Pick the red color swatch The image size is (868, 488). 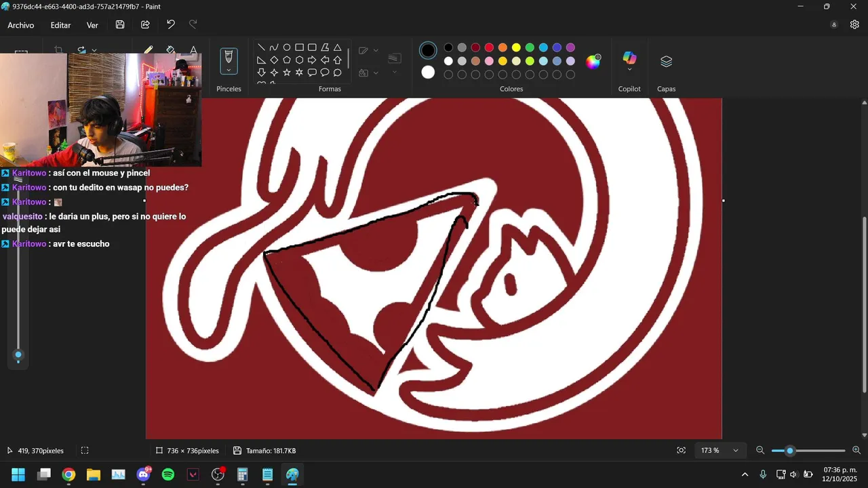pos(489,47)
